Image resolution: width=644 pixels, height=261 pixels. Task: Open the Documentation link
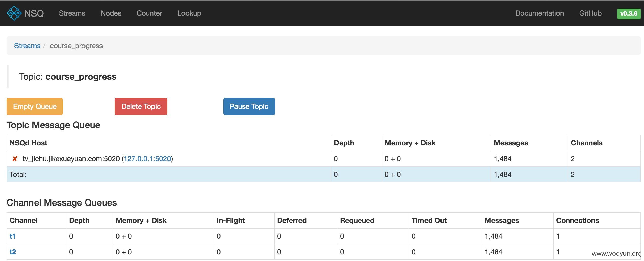point(539,13)
